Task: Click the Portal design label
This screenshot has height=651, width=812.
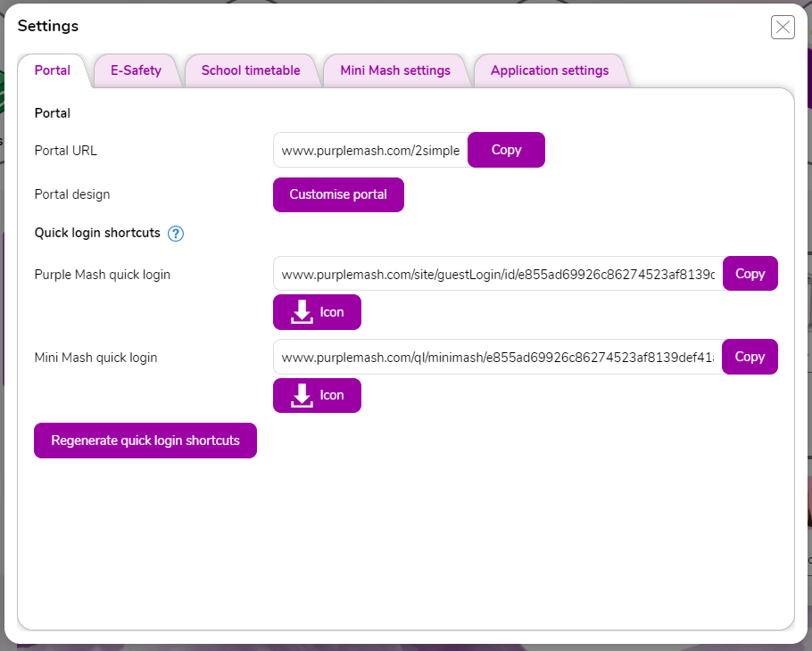Action: click(72, 194)
